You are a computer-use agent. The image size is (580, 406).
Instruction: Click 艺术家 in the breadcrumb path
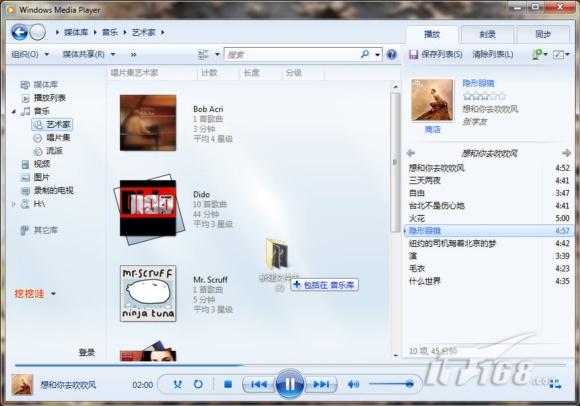144,33
